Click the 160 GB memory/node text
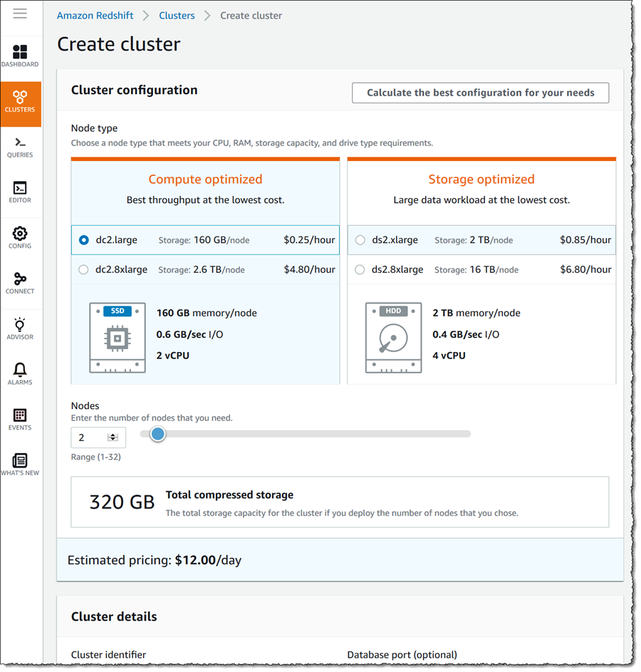Screen dimensions: 641x672 (x=207, y=313)
